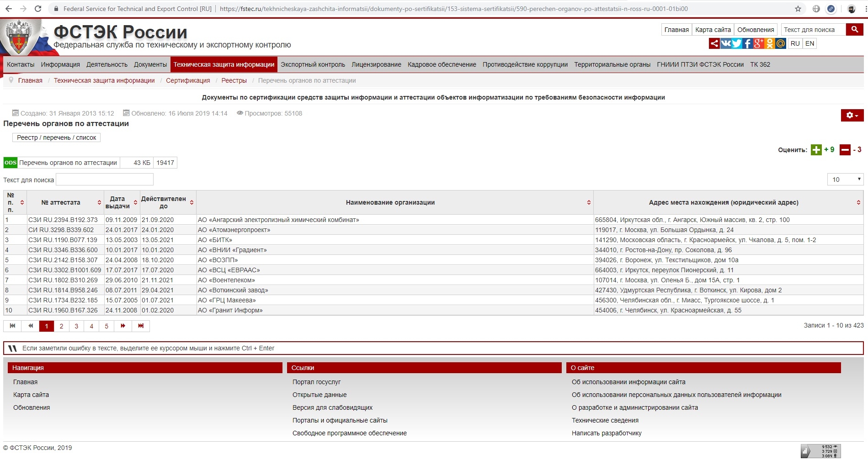This screenshot has width=868, height=460.
Task: Open Написать разработчику link
Action: tap(607, 433)
